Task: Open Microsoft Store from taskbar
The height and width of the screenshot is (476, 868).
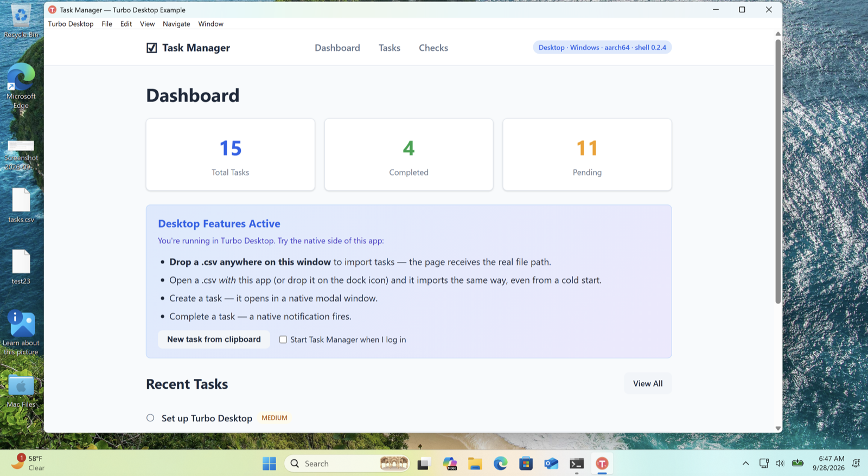Action: [526, 464]
